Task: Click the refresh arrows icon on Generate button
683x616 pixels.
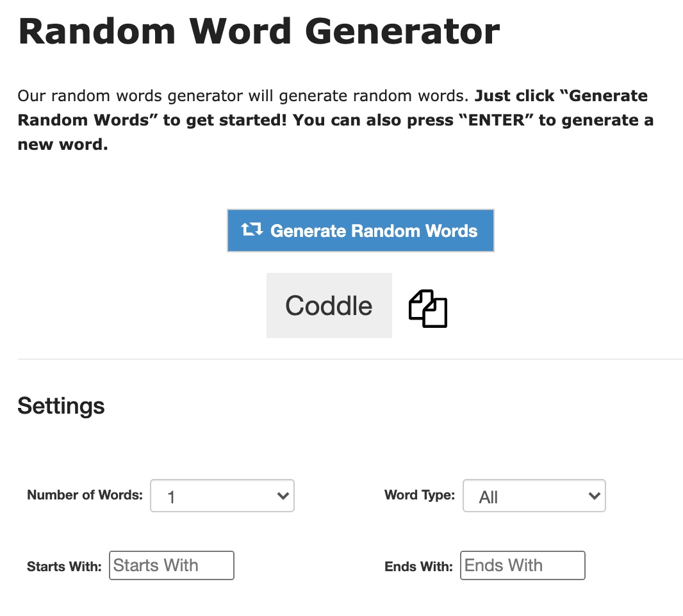Action: tap(252, 231)
